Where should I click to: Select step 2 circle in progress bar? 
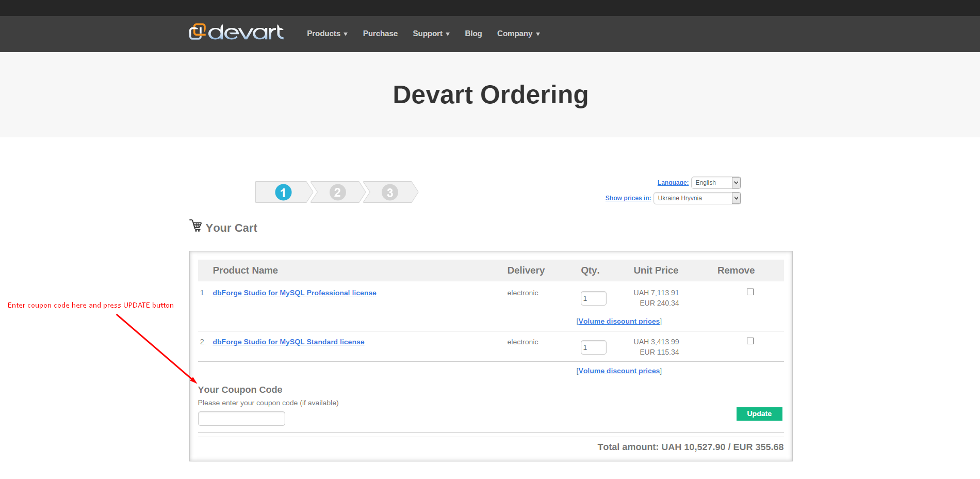[x=337, y=193]
